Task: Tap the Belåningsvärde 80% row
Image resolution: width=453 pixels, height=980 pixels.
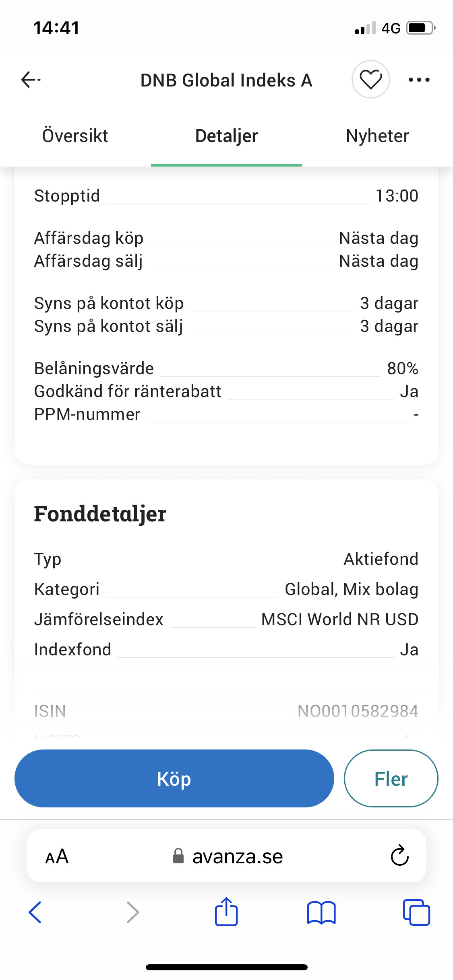Action: [226, 369]
